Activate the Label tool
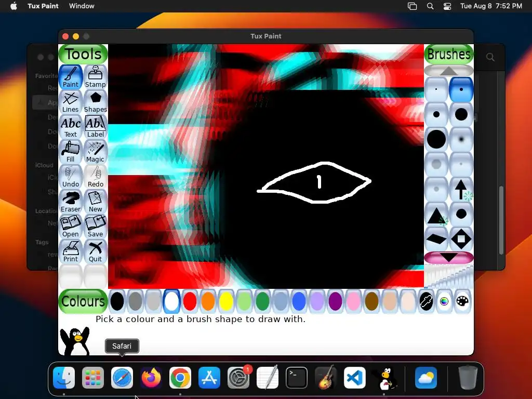 pos(96,127)
